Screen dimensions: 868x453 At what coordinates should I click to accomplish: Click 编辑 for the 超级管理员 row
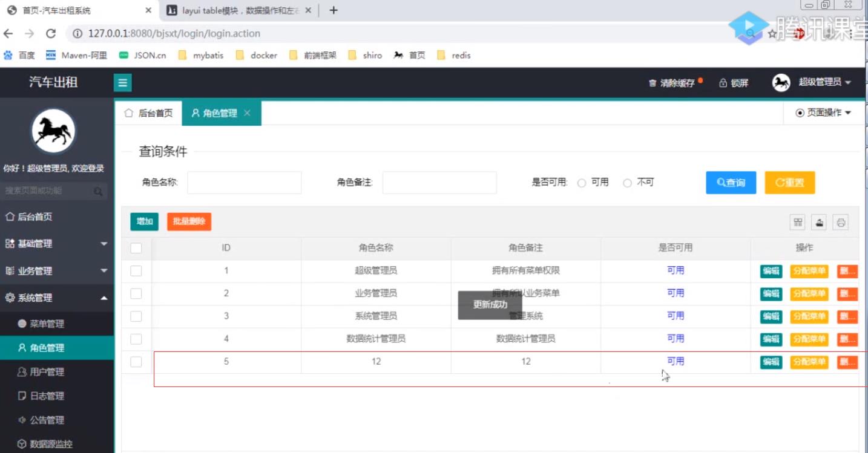click(771, 271)
